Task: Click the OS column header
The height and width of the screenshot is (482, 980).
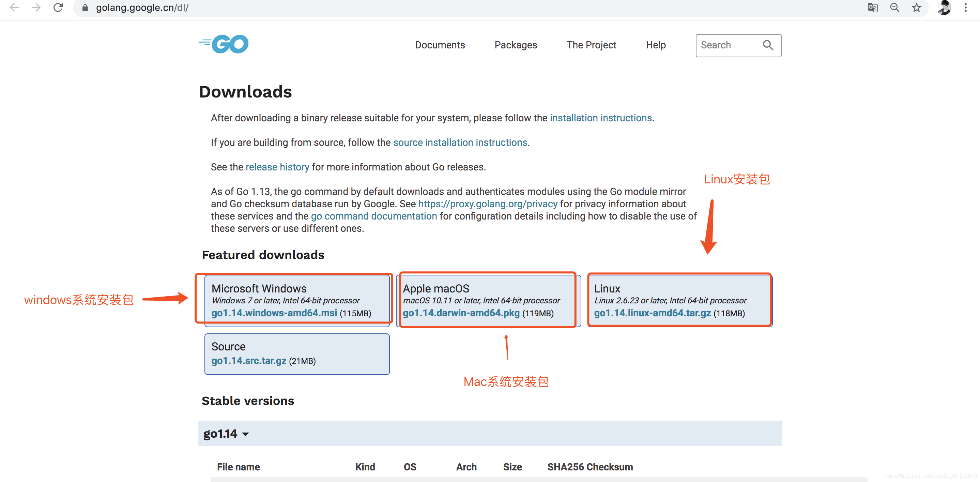Action: pos(410,467)
